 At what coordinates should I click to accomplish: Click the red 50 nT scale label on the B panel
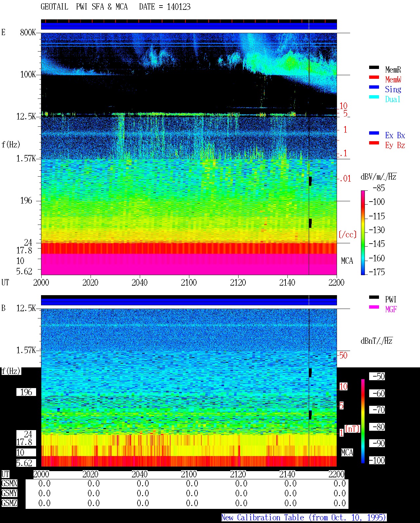pyautogui.click(x=343, y=355)
